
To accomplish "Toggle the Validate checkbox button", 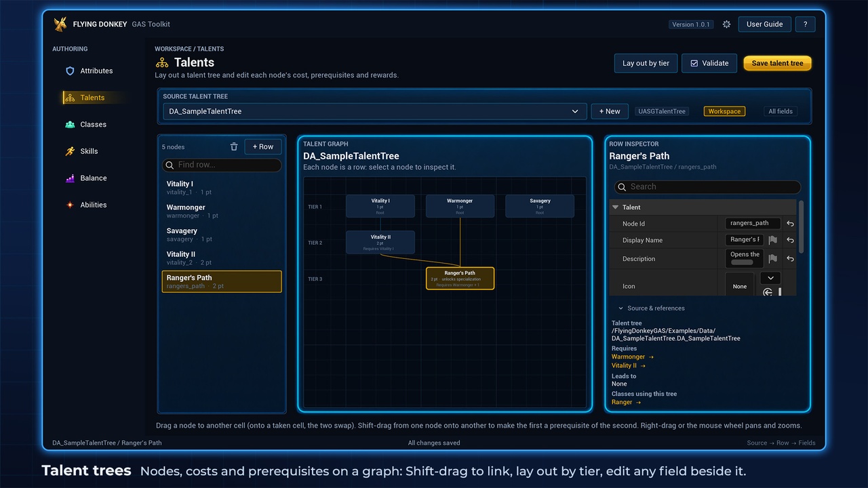I will pos(709,63).
